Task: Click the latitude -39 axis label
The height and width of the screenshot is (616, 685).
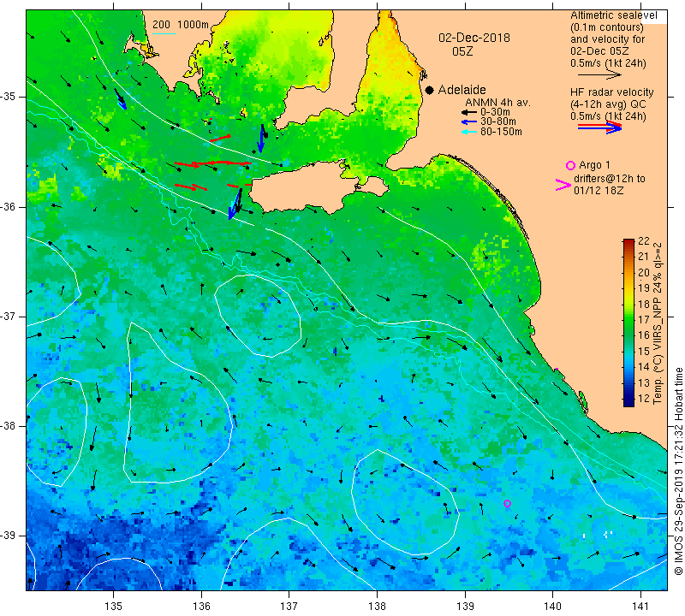Action: 8,536
